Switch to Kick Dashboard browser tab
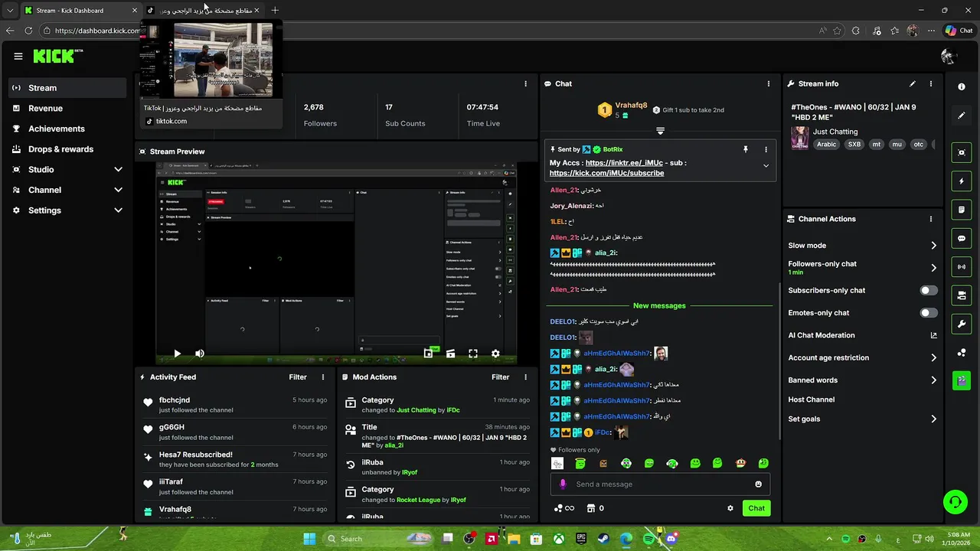Screen dimensions: 980x551 81,10
